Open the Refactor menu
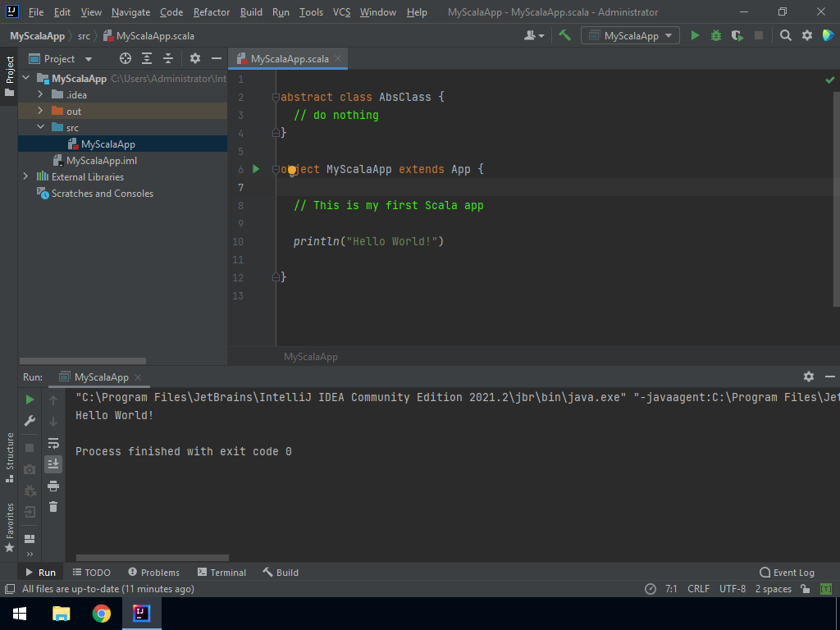Viewport: 840px width, 630px height. coord(212,12)
